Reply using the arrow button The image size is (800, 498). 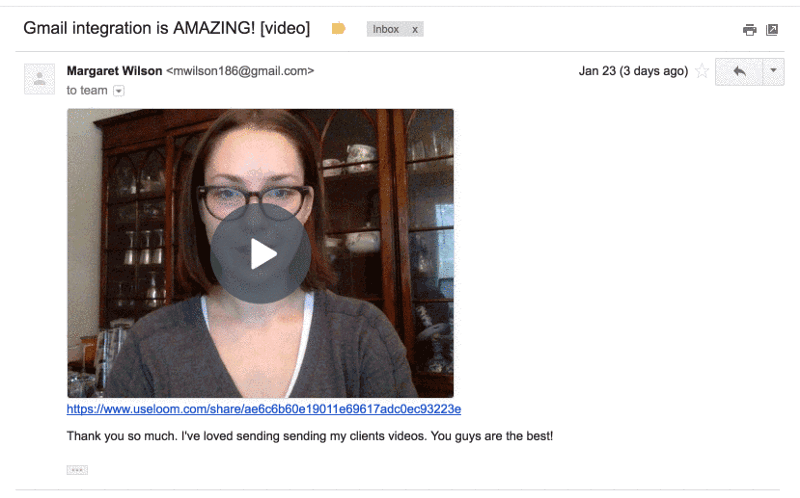coord(739,71)
